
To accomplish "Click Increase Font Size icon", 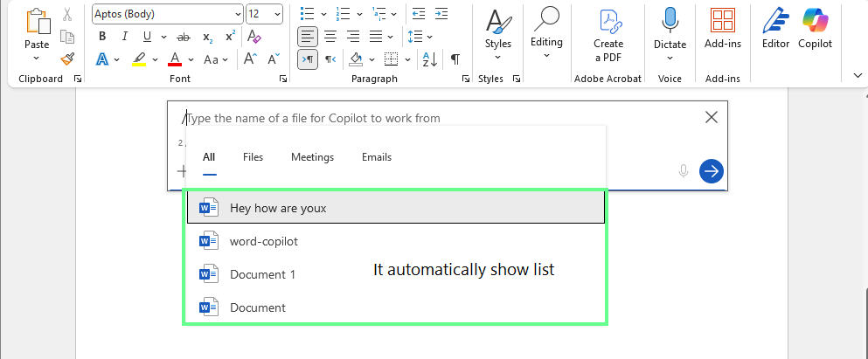I will (x=250, y=59).
